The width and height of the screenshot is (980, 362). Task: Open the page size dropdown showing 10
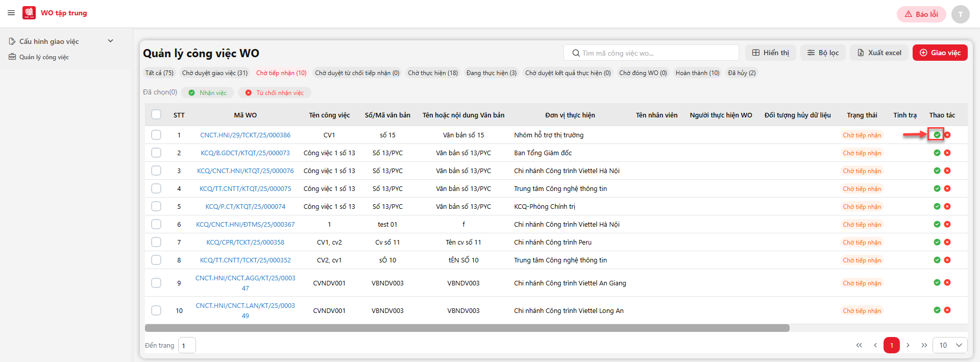pyautogui.click(x=950, y=345)
